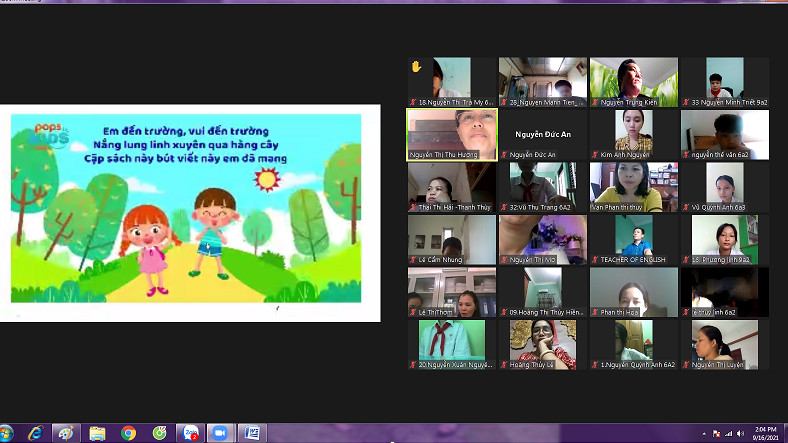Open Internet Explorer from the taskbar
This screenshot has height=443, width=788.
pyautogui.click(x=36, y=433)
